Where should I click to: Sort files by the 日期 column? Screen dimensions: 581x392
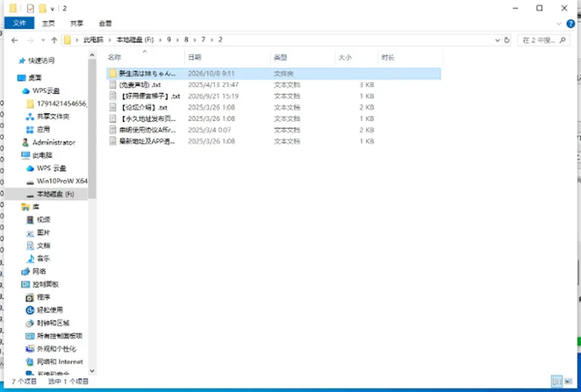[x=228, y=57]
